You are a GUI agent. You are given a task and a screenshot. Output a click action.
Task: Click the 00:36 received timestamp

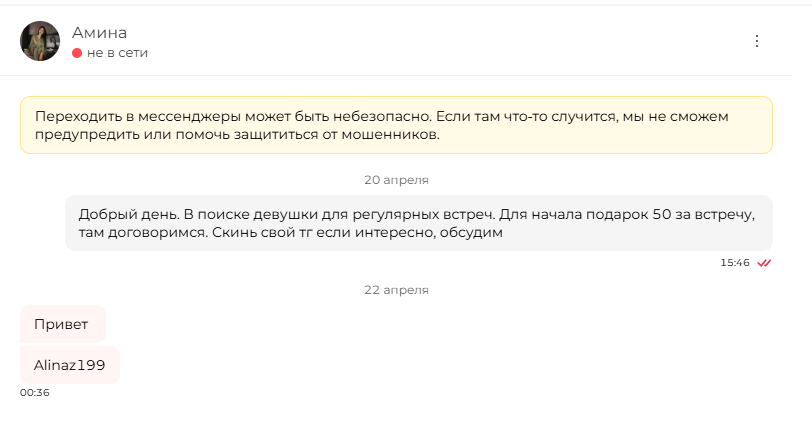tap(35, 392)
